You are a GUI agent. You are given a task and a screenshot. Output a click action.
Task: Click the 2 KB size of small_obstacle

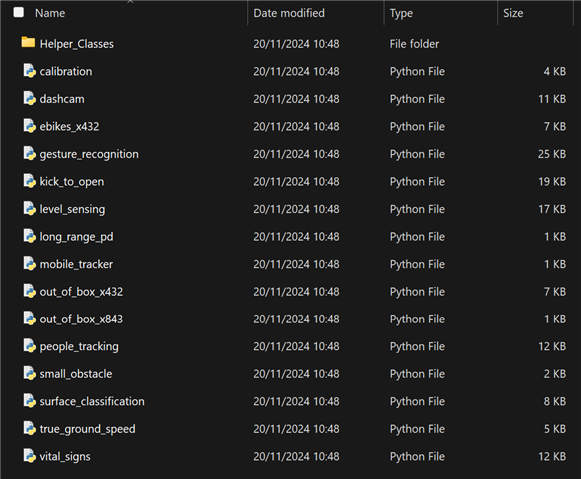point(555,374)
